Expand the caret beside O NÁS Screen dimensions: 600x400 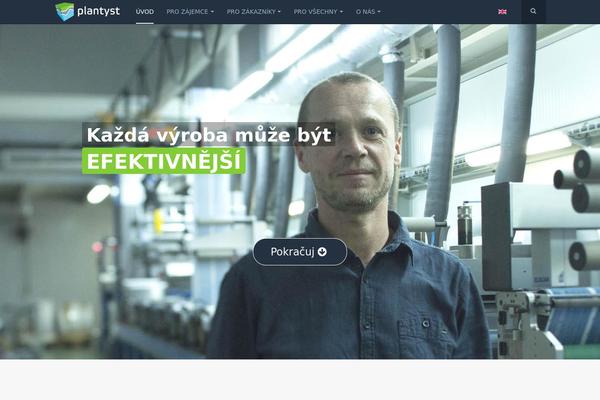[x=379, y=12]
